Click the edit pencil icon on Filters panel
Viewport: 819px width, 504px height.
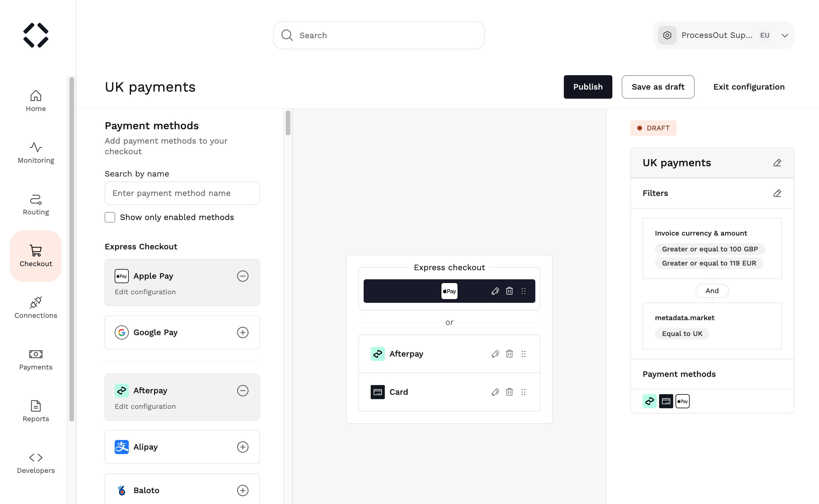pyautogui.click(x=777, y=194)
